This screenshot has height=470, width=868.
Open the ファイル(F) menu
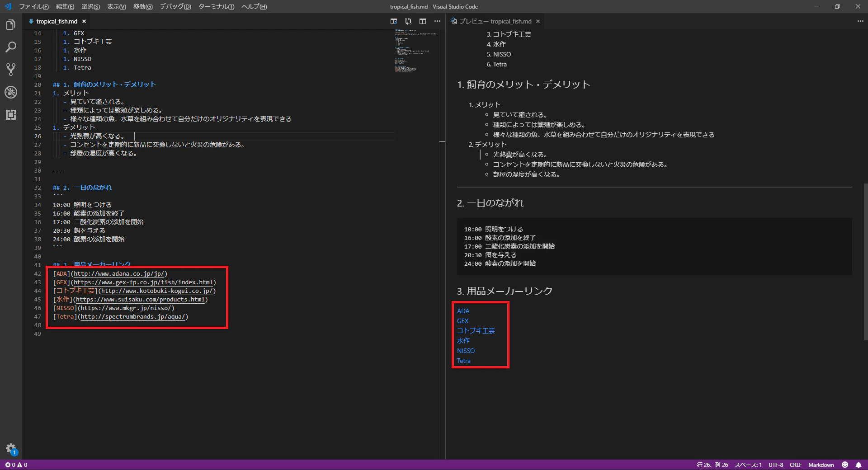[x=34, y=6]
